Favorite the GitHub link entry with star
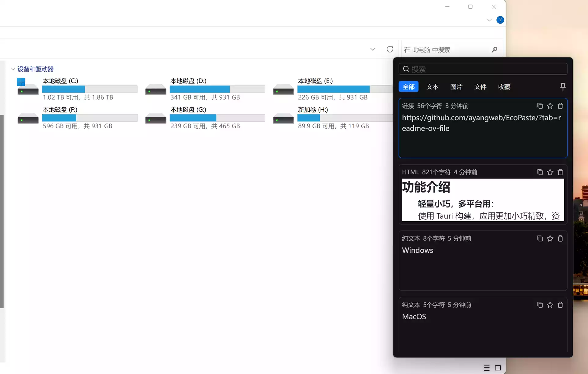 tap(550, 106)
